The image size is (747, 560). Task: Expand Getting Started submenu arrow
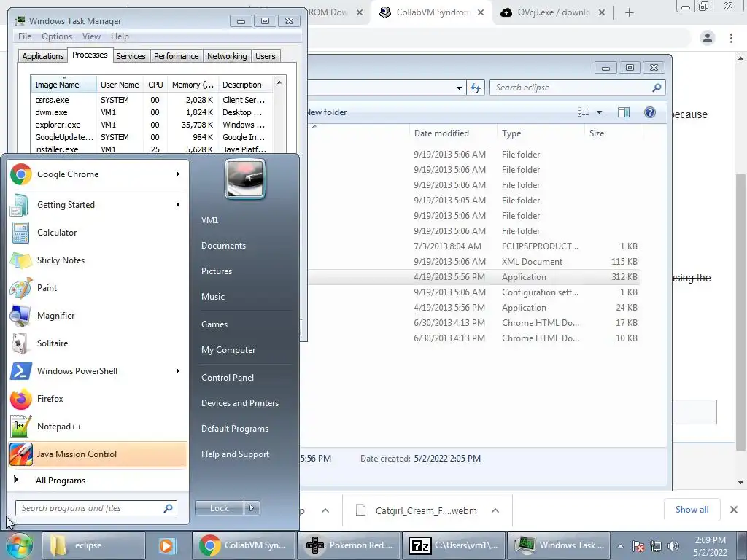[178, 205]
